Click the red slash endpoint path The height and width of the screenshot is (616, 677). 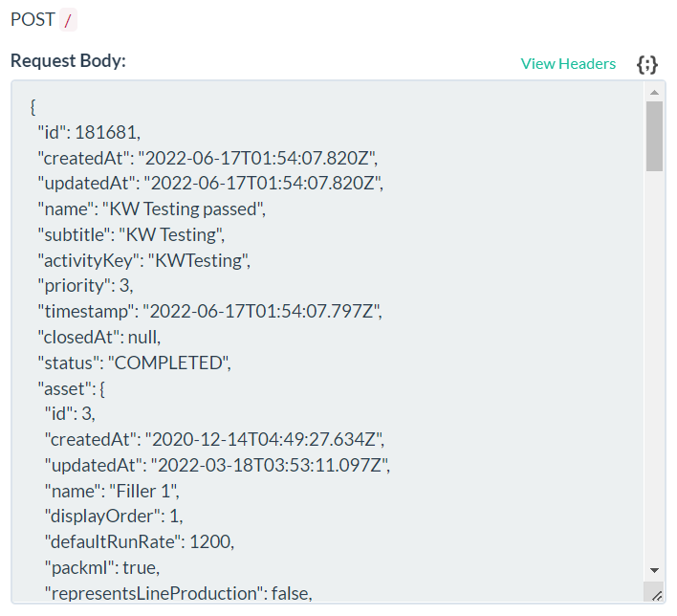click(x=67, y=20)
